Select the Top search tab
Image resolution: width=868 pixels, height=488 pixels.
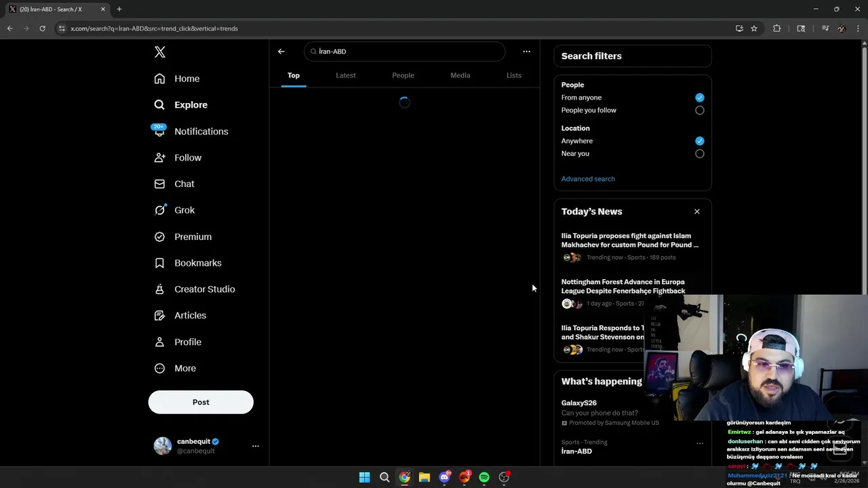pyautogui.click(x=294, y=75)
